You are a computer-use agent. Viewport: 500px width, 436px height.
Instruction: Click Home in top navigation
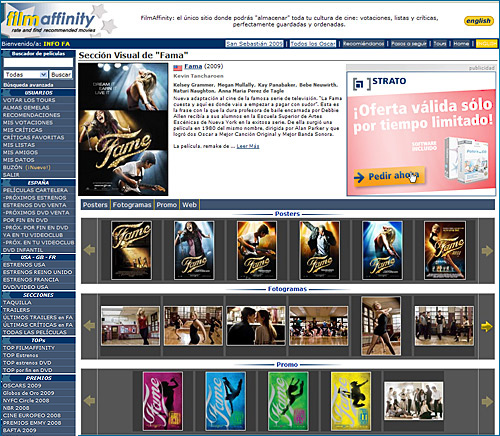461,44
